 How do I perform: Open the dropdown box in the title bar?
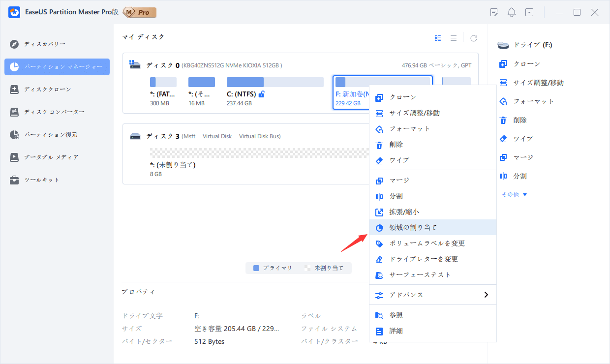pos(529,12)
